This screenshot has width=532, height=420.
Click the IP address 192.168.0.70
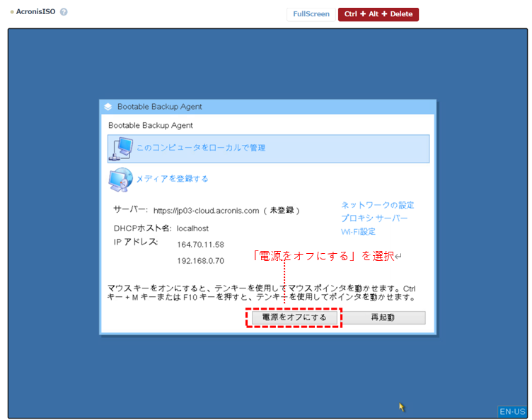200,260
